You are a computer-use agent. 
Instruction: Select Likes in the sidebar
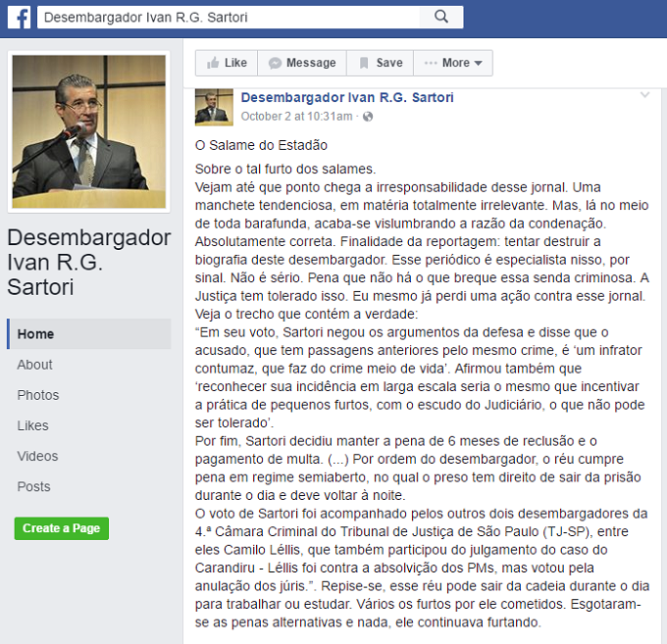(x=32, y=425)
